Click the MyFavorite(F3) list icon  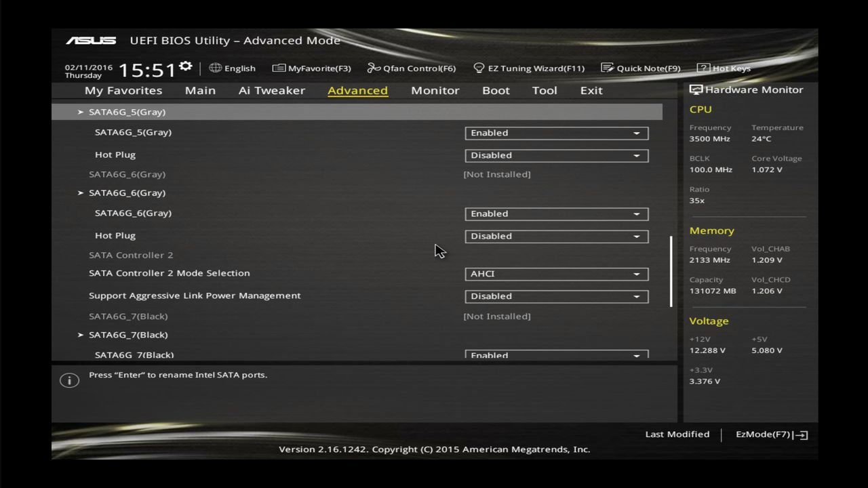[279, 68]
